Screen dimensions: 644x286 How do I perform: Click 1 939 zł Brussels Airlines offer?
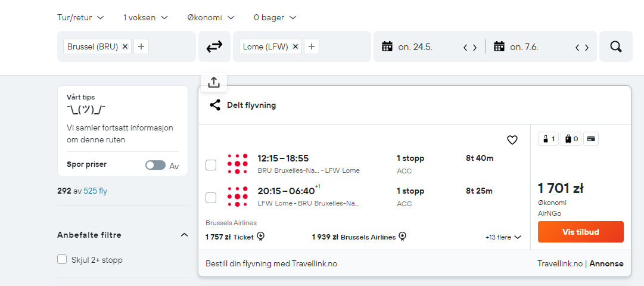pyautogui.click(x=354, y=237)
